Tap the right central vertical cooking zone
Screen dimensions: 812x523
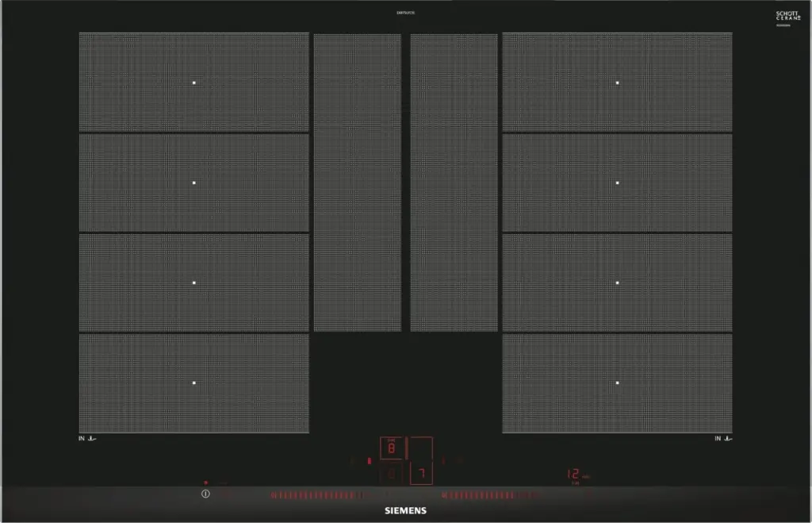454,183
